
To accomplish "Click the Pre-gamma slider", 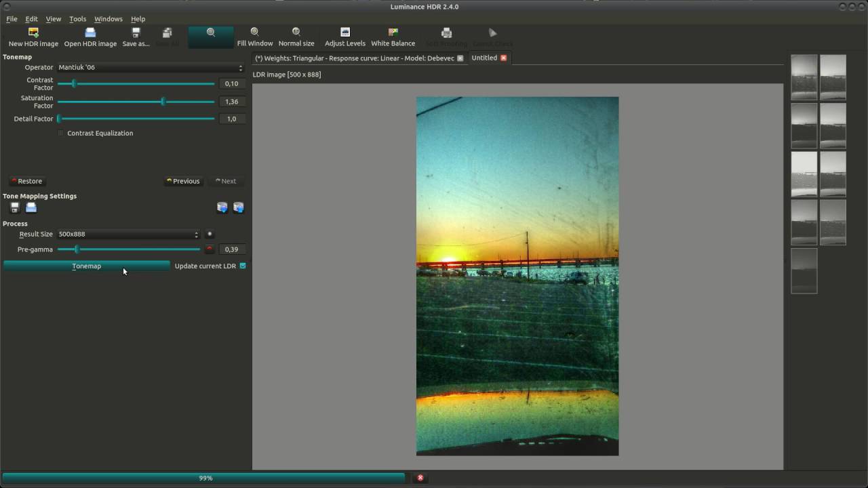I will pyautogui.click(x=129, y=249).
